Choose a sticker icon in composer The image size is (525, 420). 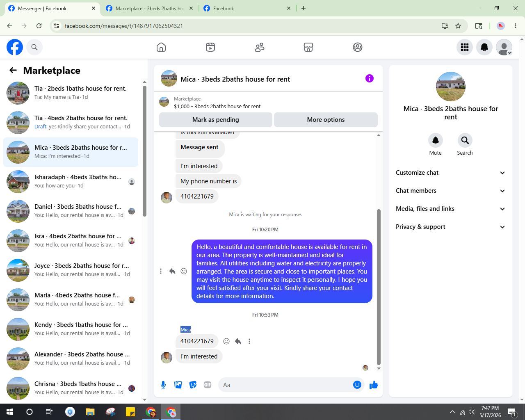coord(193,385)
